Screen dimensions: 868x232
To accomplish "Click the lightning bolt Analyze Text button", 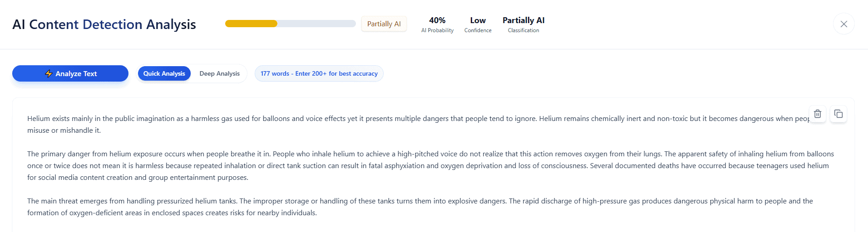I will click(x=70, y=73).
